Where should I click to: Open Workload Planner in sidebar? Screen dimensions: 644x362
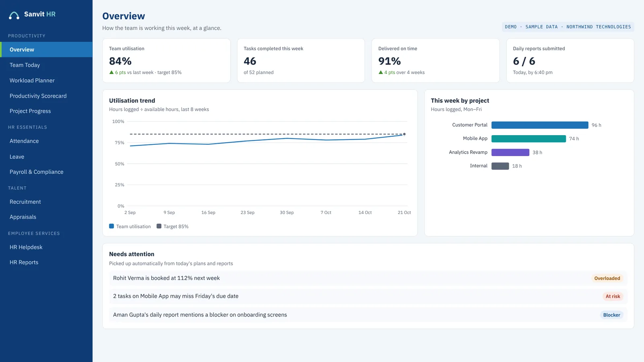point(46,80)
